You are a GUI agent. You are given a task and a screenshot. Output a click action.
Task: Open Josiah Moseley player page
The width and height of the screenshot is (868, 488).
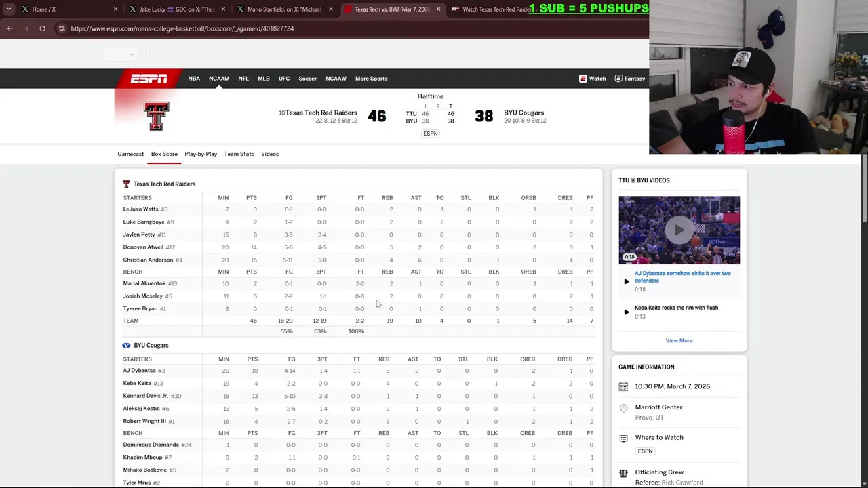tap(143, 296)
